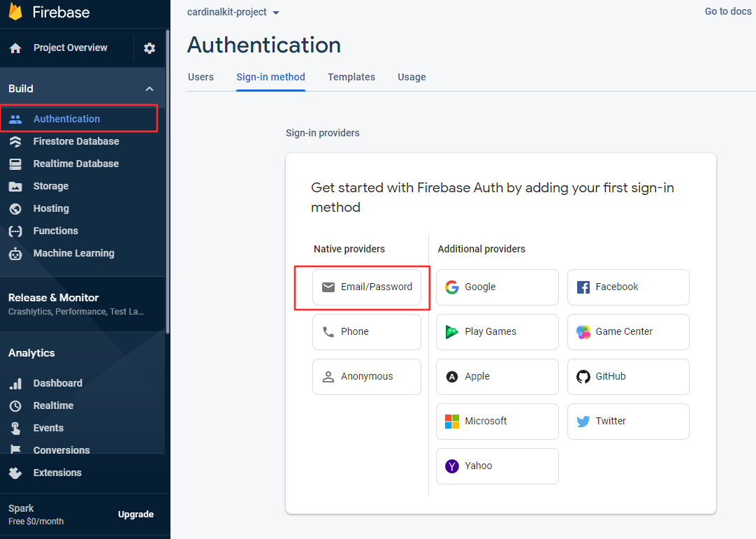Select the Google sign-in provider
This screenshot has width=756, height=539.
click(497, 287)
